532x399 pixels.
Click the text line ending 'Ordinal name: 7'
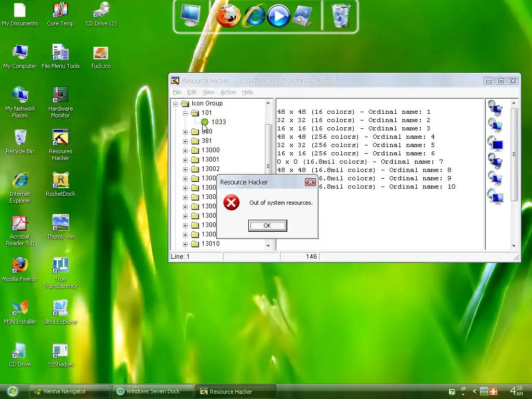(360, 162)
